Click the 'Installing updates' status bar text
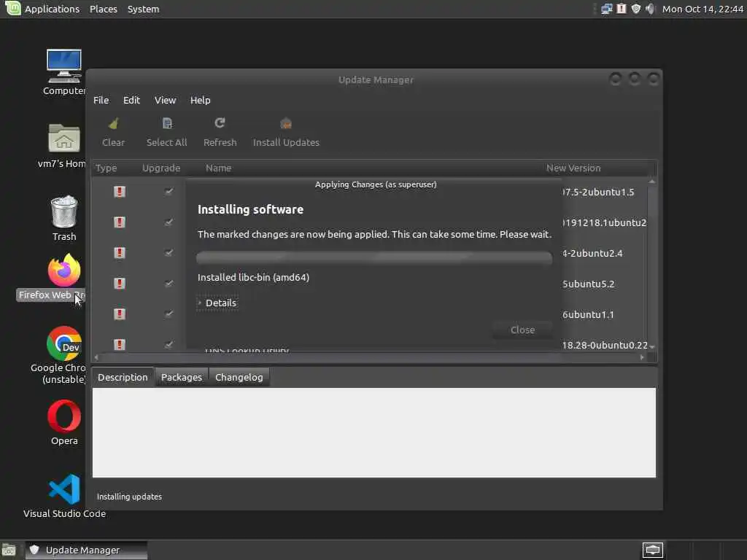 click(x=129, y=496)
